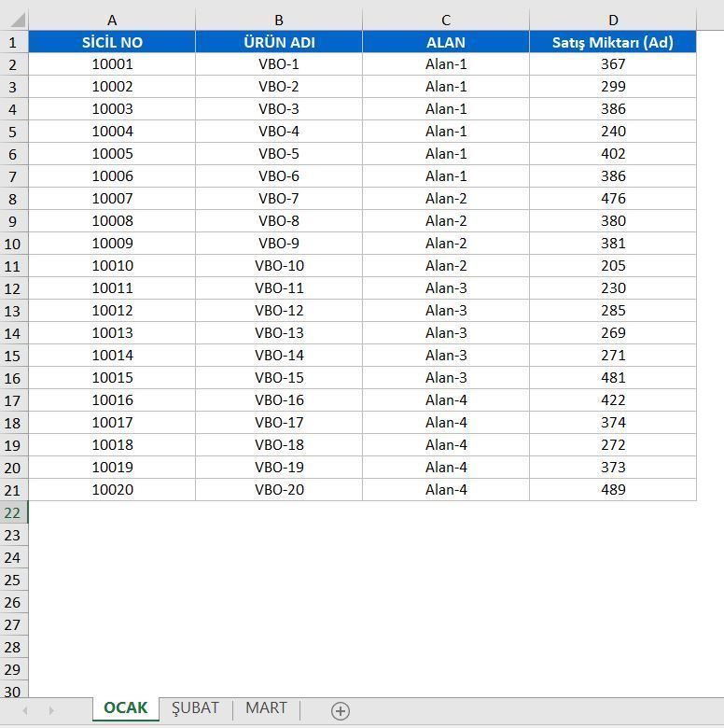724x728 pixels.
Task: Select cell containing VBO-12
Action: [279, 310]
